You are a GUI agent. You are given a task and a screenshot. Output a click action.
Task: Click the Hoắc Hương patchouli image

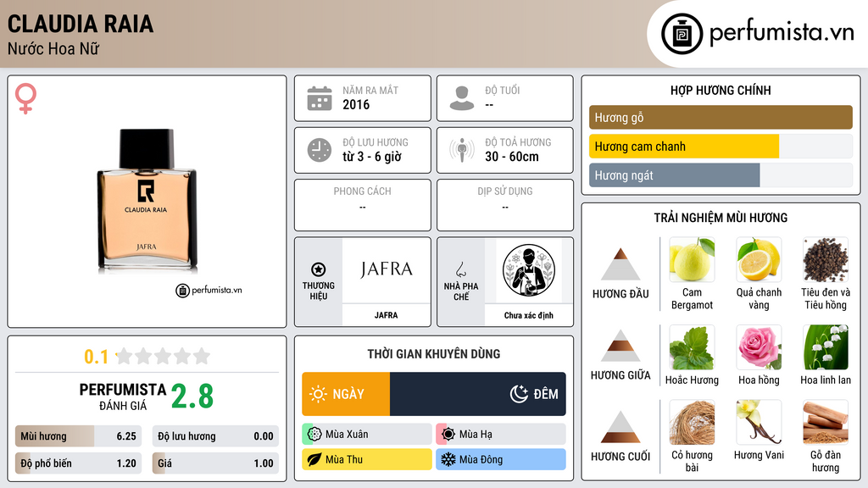click(692, 347)
